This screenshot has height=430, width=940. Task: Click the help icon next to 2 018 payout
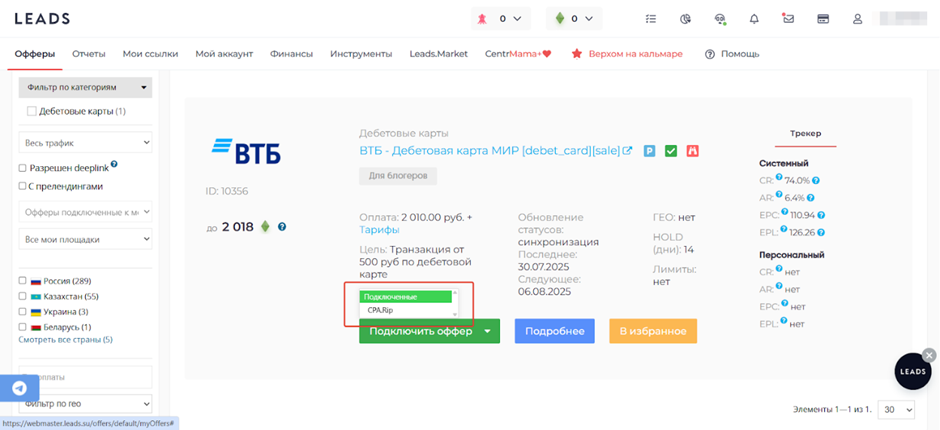tap(282, 227)
